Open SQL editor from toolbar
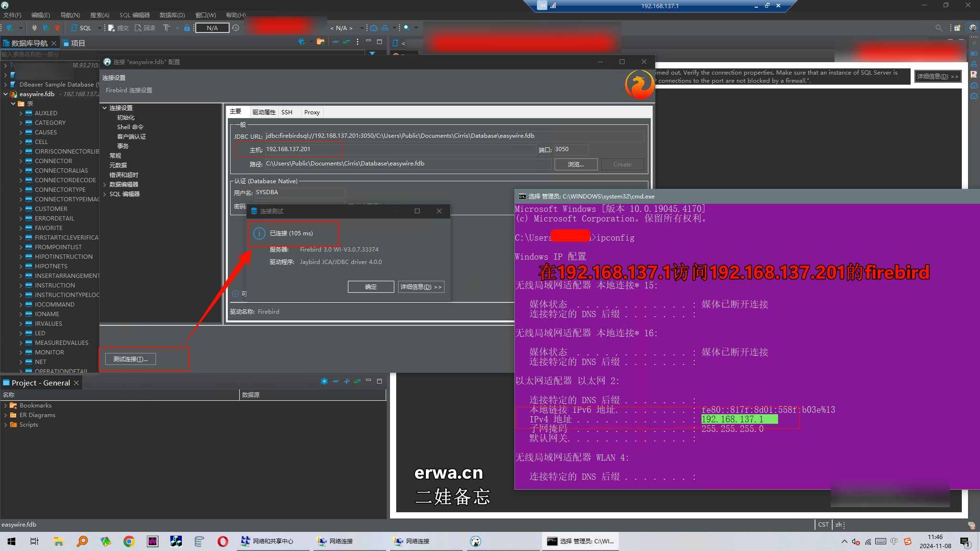 pyautogui.click(x=81, y=28)
